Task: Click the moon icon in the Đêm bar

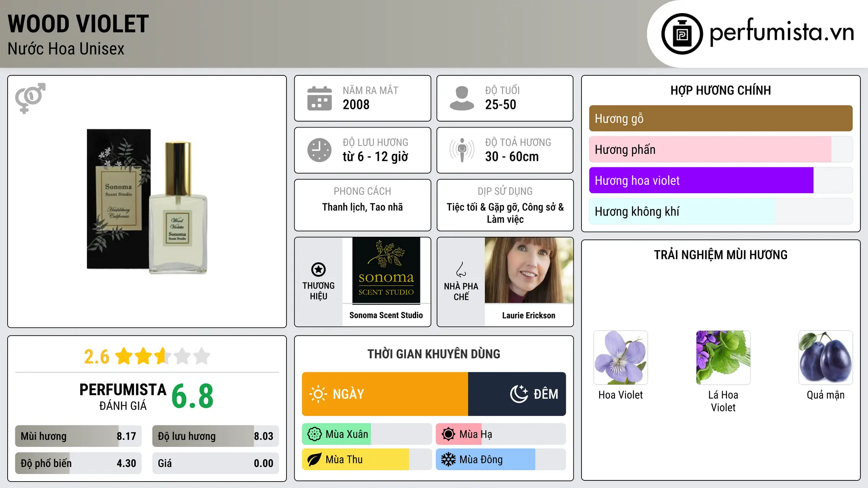Action: pyautogui.click(x=519, y=394)
